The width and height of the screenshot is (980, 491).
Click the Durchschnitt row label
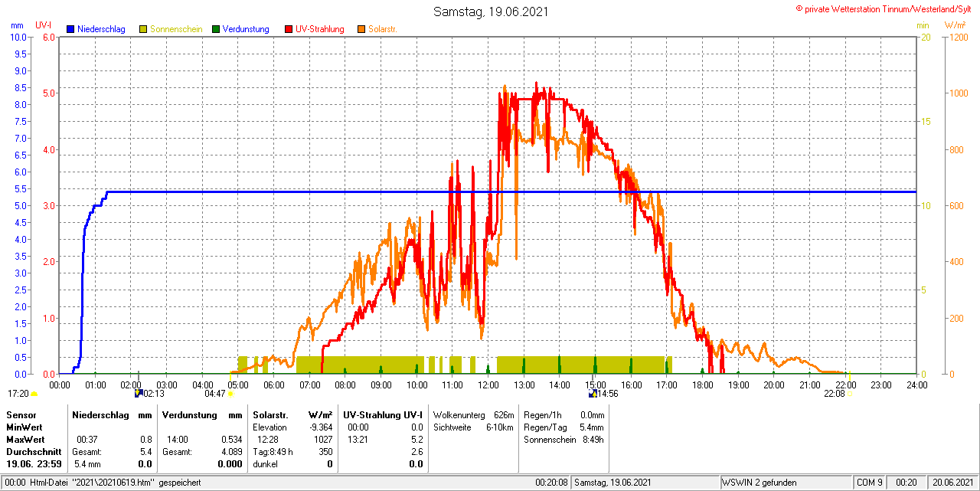[x=34, y=452]
